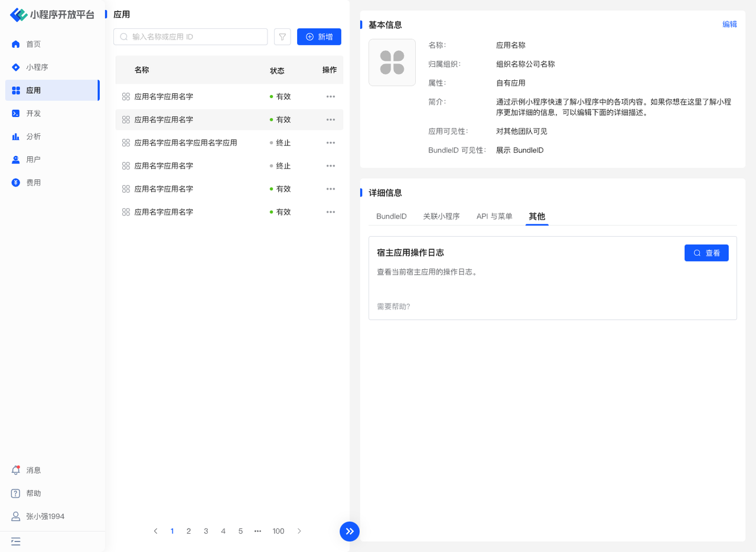Open the 首页 home sidebar item

33,44
